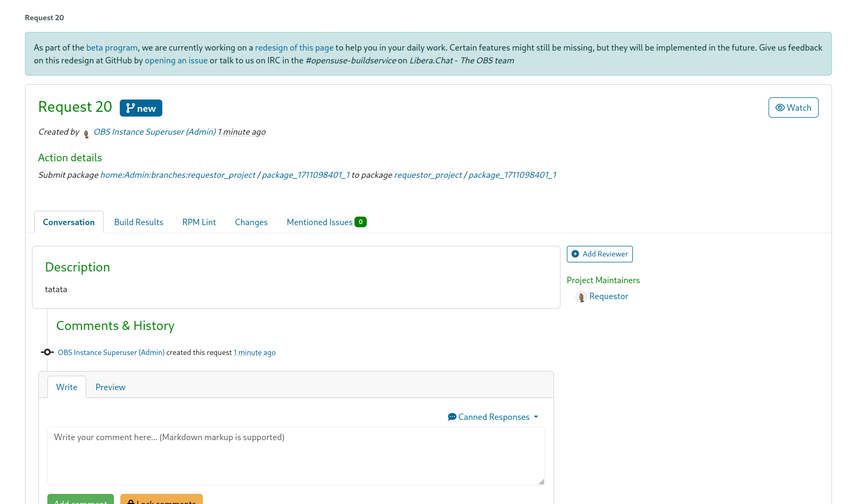
Task: Open the home:Admin:branches:requestor_project source link
Action: point(178,175)
